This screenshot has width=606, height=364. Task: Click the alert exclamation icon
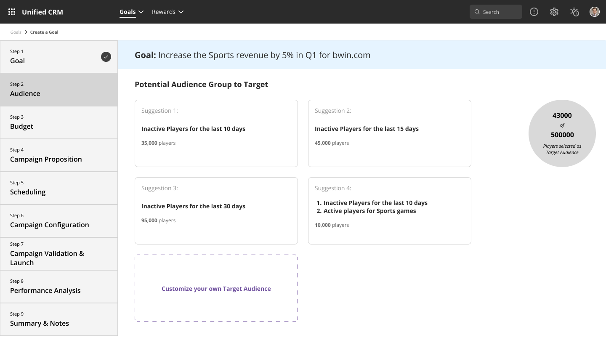pos(534,12)
